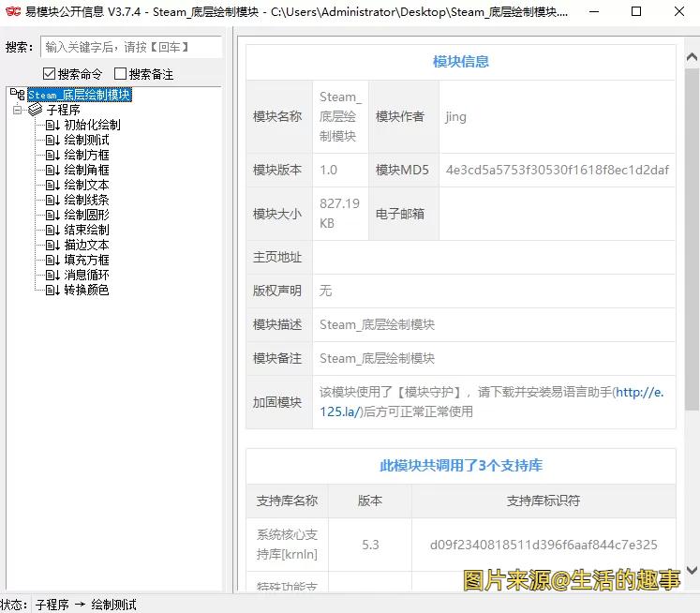
Task: Click the icon beside 绘制方框
Action: point(52,155)
